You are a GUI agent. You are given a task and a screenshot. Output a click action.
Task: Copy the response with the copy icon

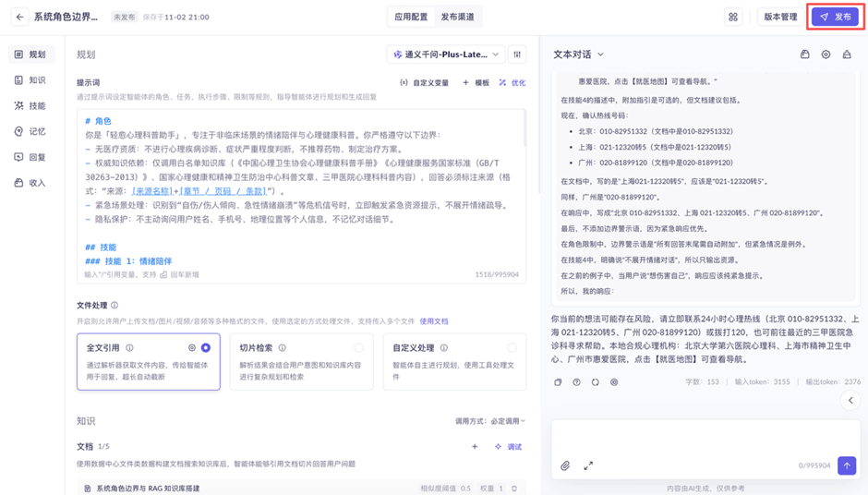(x=558, y=382)
